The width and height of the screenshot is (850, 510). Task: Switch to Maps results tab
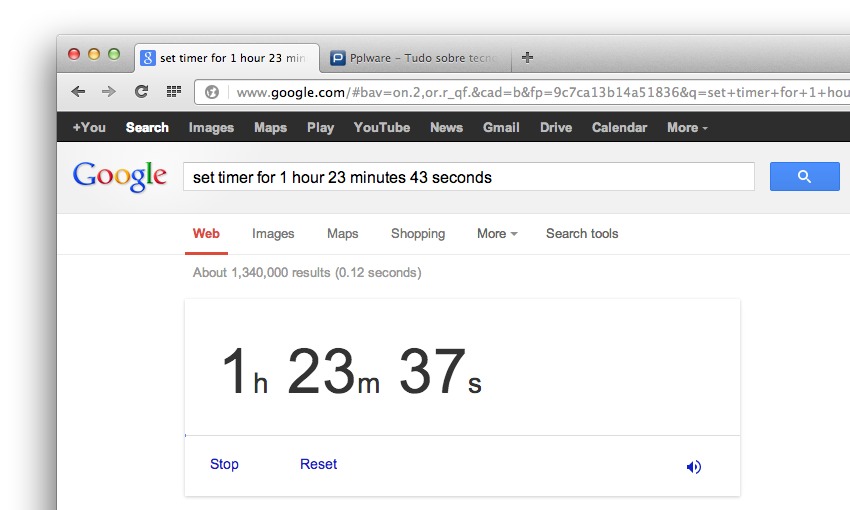coord(342,234)
